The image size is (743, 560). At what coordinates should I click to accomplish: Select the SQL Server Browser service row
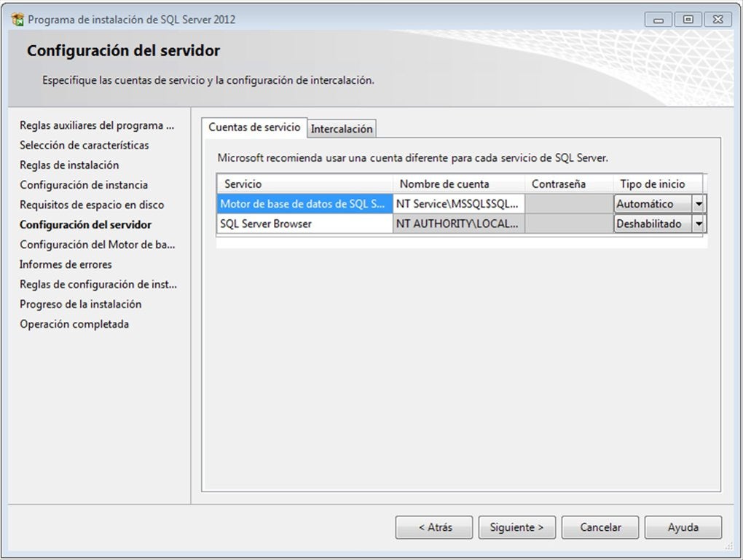tap(302, 223)
